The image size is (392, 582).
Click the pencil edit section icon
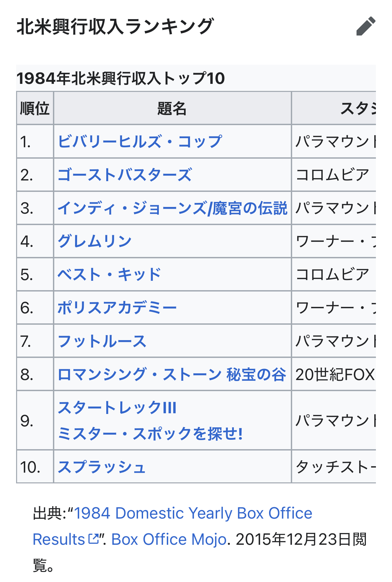pos(366,26)
